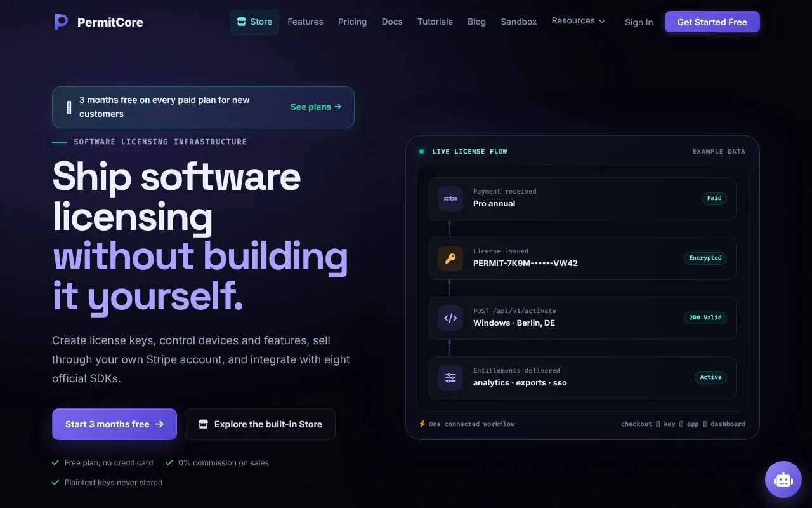Click the Encrypted status badge
This screenshot has width=812, height=508.
click(x=705, y=258)
